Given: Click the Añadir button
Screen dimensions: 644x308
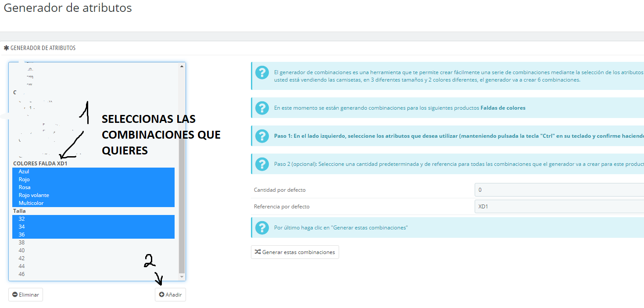Looking at the screenshot, I should point(170,295).
